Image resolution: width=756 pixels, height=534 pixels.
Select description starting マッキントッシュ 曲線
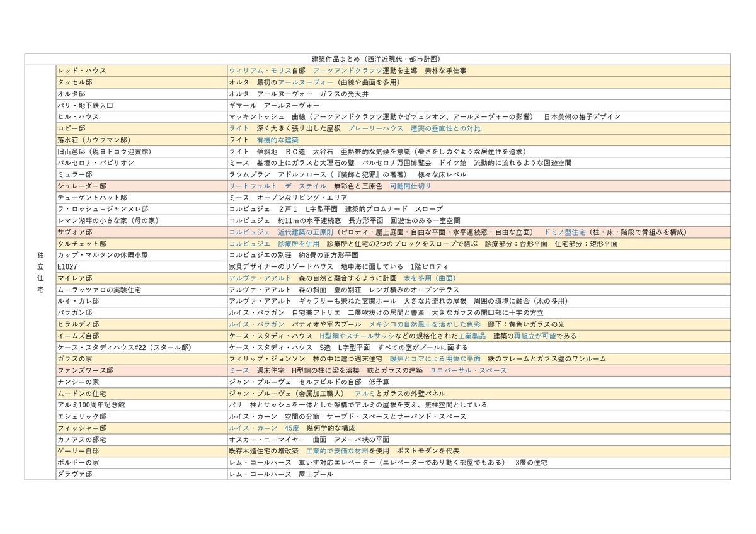(x=479, y=116)
